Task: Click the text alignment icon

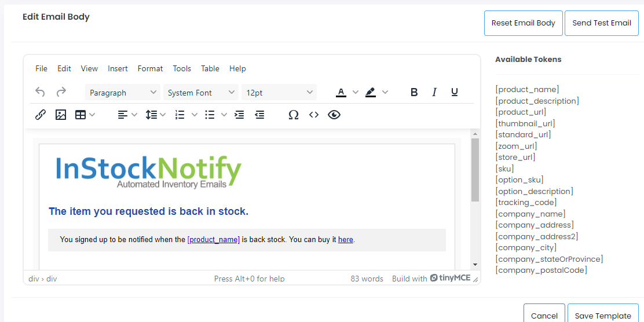Action: tap(122, 115)
